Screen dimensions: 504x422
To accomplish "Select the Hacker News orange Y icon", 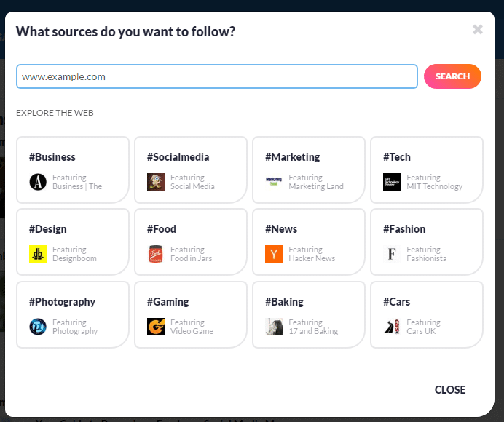I will click(274, 254).
